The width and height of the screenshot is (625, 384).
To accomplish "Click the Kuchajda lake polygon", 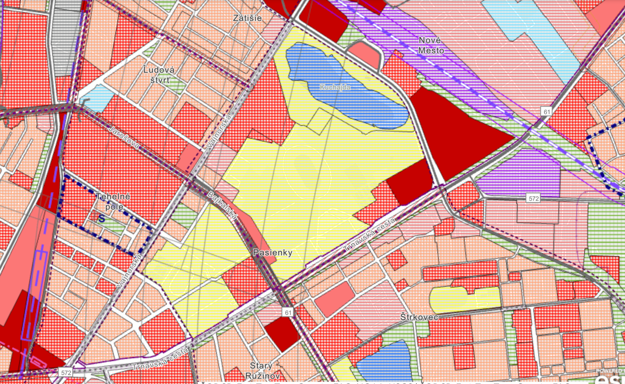I will coord(348,86).
